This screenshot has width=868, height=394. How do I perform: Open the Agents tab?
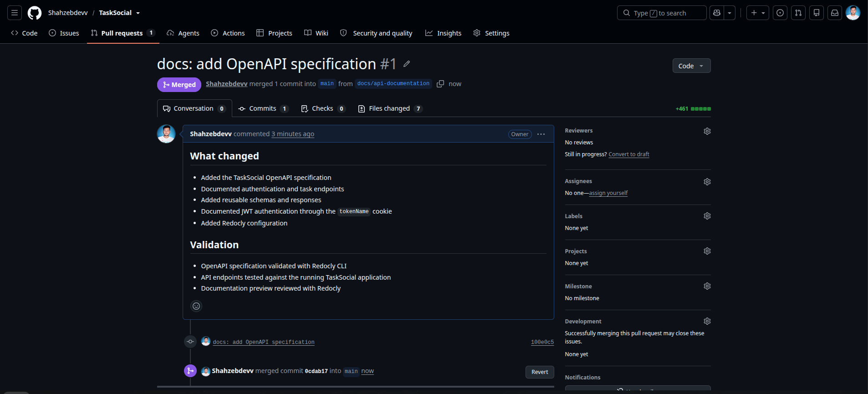[x=183, y=33]
